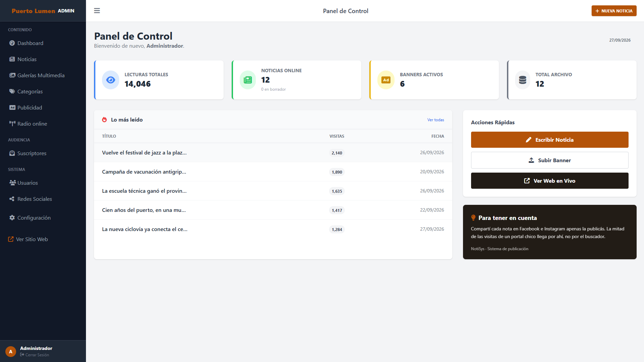Click the Categorías tags icon
The width and height of the screenshot is (644, 362).
pyautogui.click(x=12, y=91)
